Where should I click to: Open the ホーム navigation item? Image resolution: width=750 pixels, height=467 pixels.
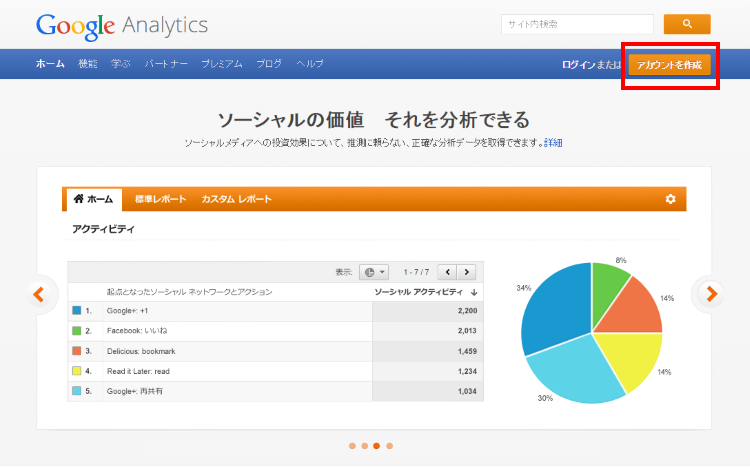click(50, 64)
